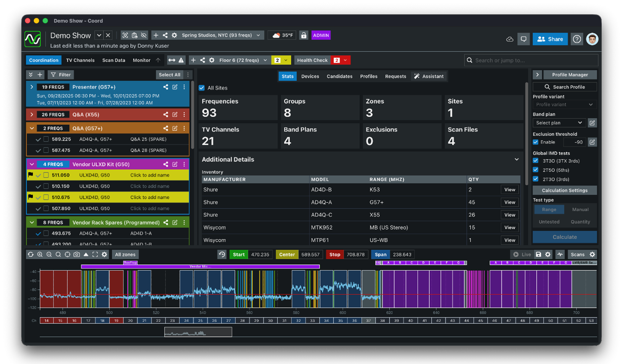This screenshot has height=364, width=623.
Task: Click the spectrum screenshot camera icon
Action: 77,255
